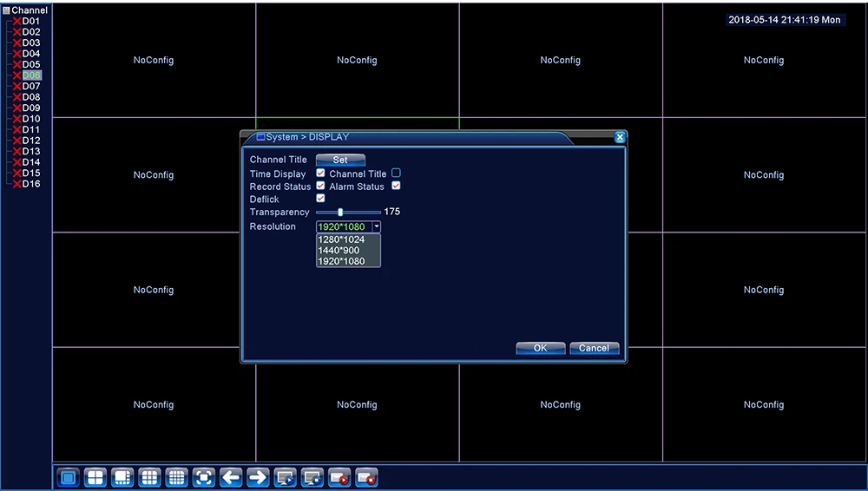868x491 pixels.
Task: Confirm display settings with OK
Action: (x=540, y=348)
